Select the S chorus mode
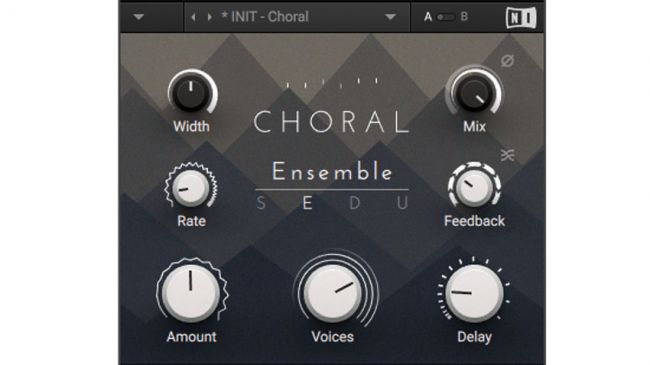Viewport: 650px width, 365px height. [x=261, y=204]
